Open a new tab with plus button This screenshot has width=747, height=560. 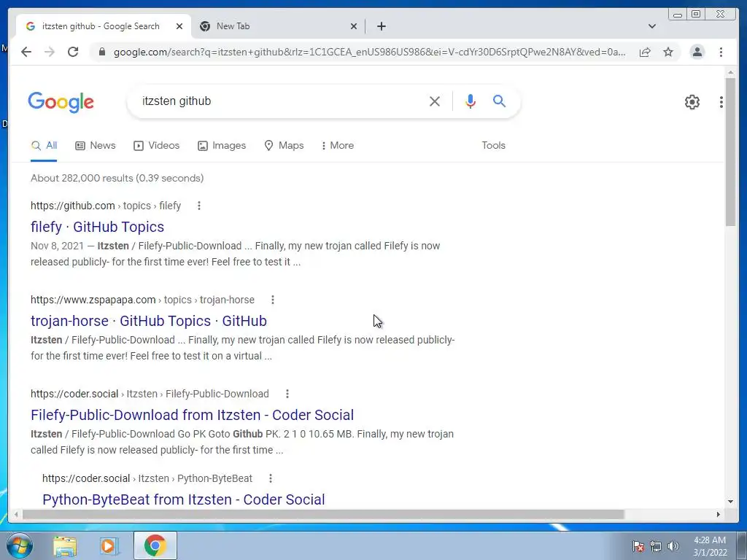tap(381, 26)
